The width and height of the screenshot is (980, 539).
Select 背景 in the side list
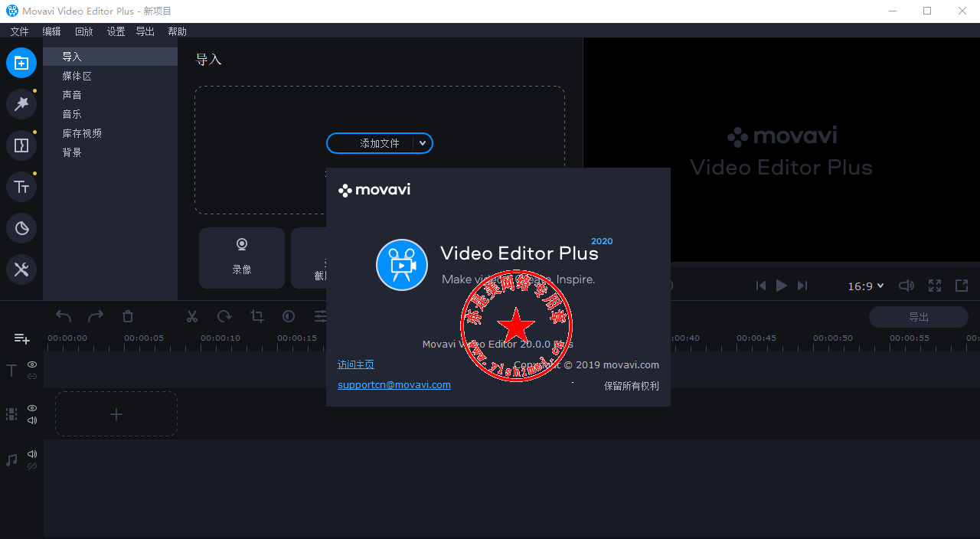110,152
